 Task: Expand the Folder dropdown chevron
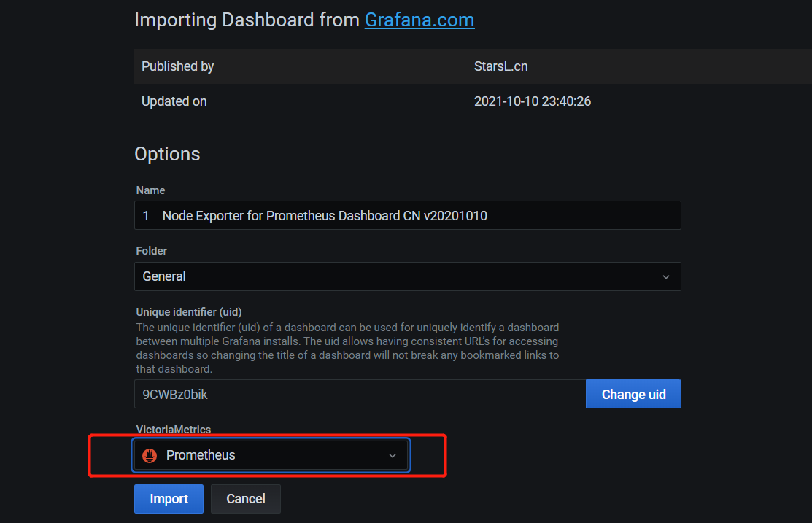pyautogui.click(x=666, y=277)
